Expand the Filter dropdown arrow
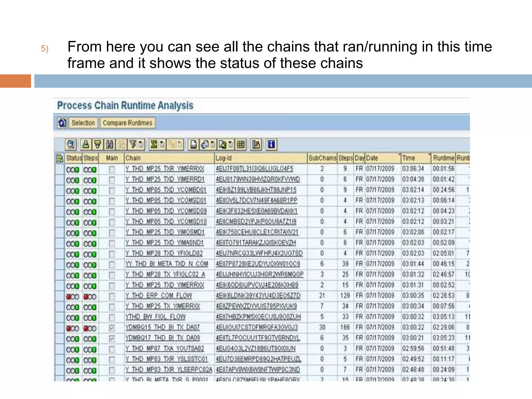Image resolution: width=532 pixels, height=399 pixels. [x=141, y=144]
